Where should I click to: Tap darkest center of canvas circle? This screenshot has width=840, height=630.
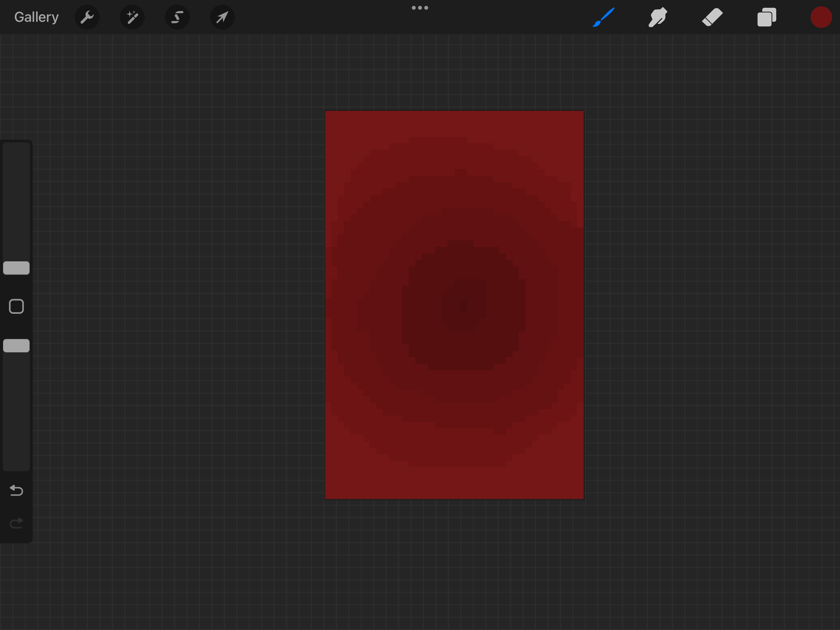[x=464, y=305]
